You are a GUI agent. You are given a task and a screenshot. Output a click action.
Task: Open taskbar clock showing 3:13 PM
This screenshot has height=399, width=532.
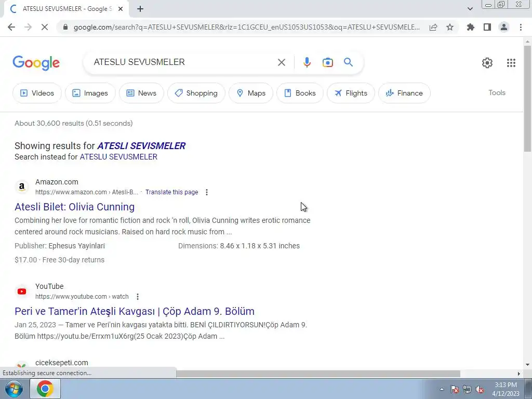pos(506,389)
